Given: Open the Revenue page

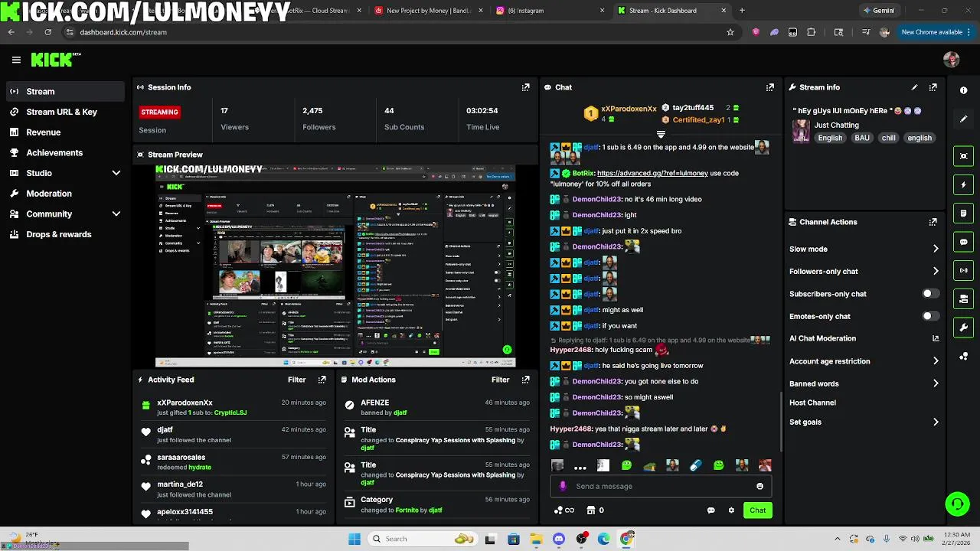Looking at the screenshot, I should tap(65, 132).
